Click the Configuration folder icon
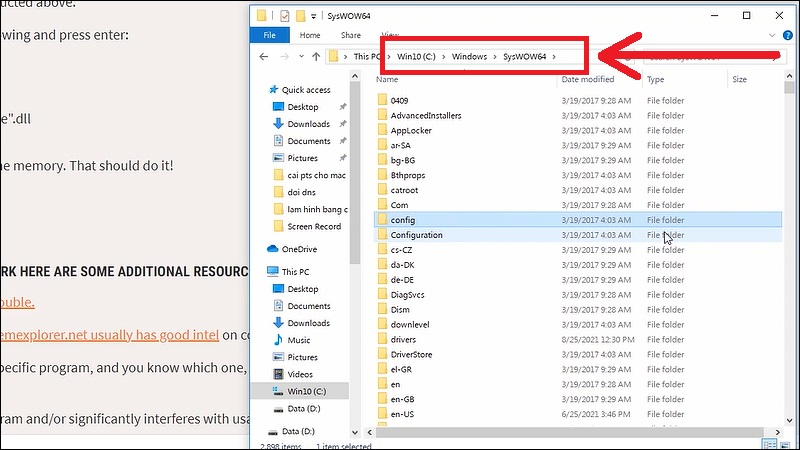 click(x=382, y=235)
